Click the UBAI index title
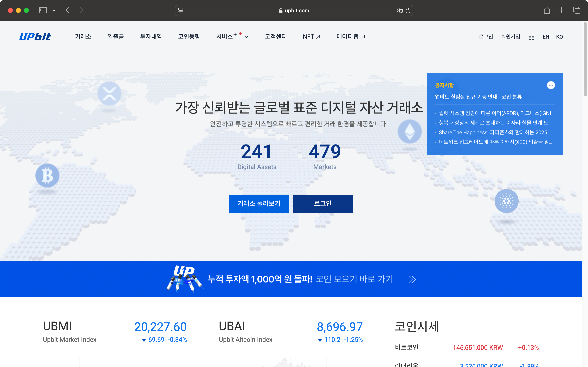 click(x=232, y=326)
